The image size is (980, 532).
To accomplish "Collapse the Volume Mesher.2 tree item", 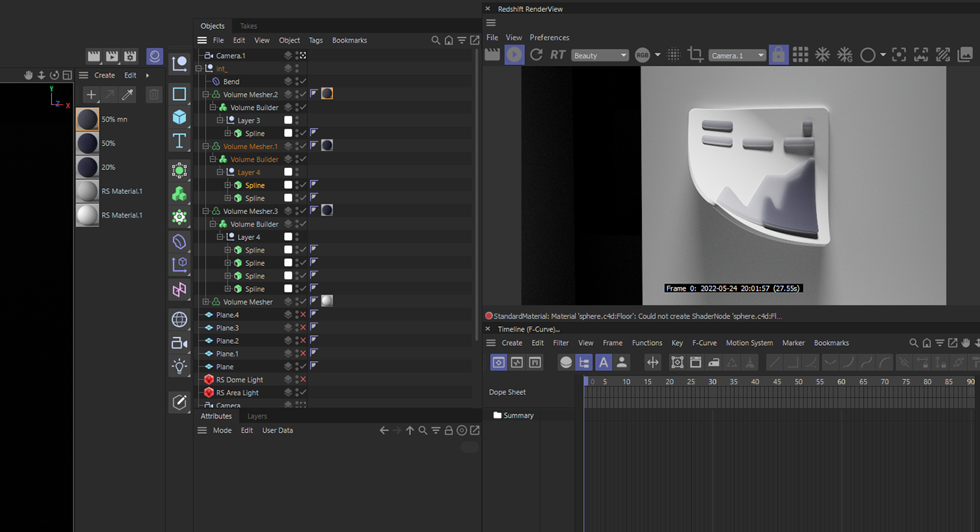I will pos(206,94).
